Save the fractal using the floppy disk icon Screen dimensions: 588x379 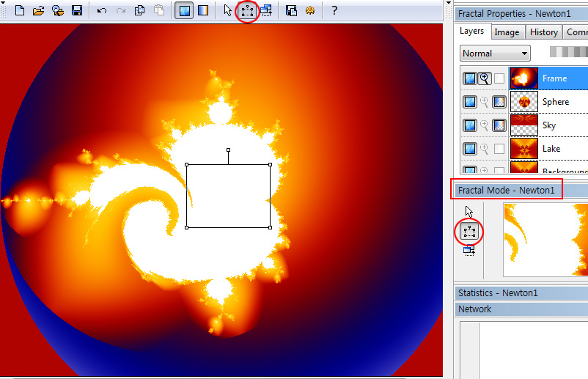pos(77,10)
